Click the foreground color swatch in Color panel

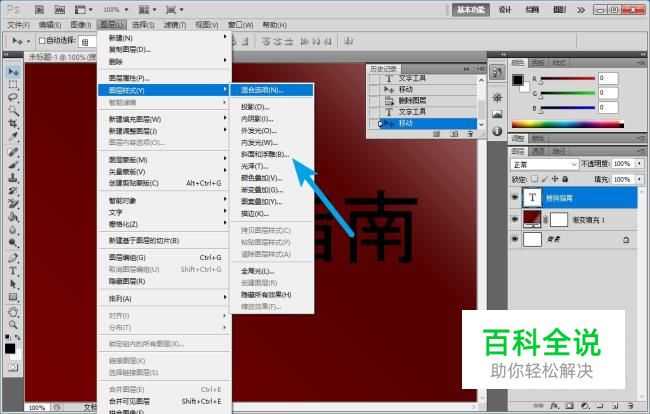517,80
